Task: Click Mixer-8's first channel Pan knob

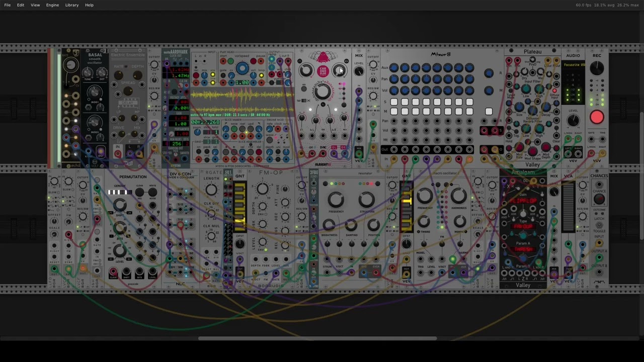Action: coord(394,79)
